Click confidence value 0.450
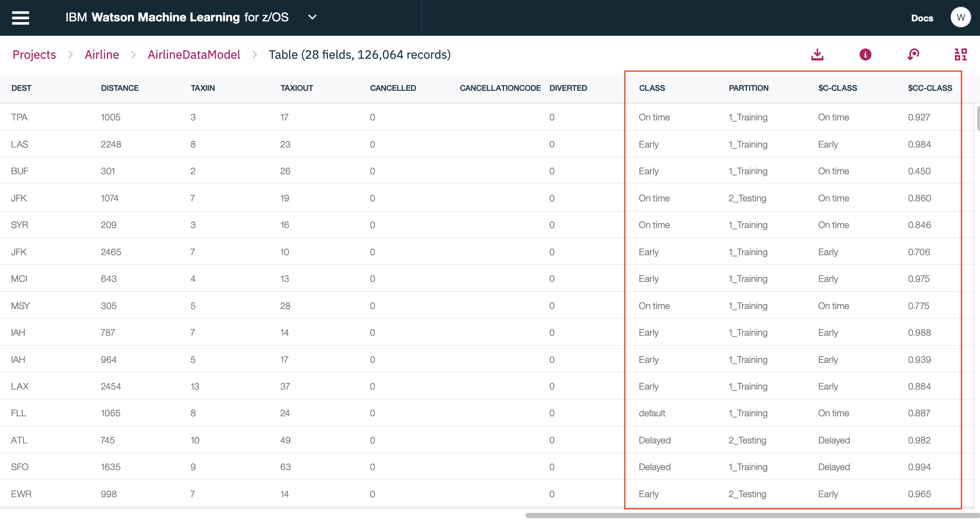Screen dimensions: 980x526 [x=920, y=171]
